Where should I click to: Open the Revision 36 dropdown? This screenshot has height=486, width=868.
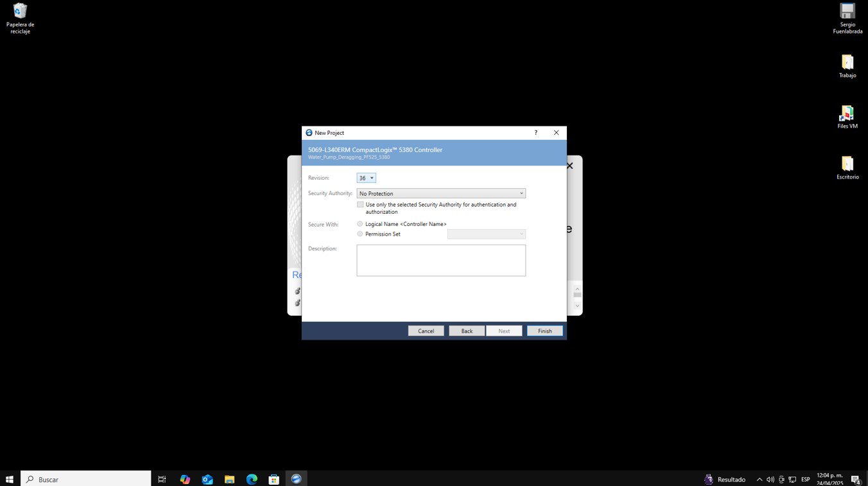366,178
